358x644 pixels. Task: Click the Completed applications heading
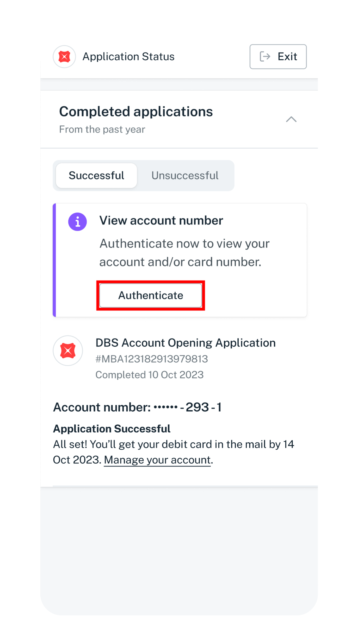[x=136, y=112]
